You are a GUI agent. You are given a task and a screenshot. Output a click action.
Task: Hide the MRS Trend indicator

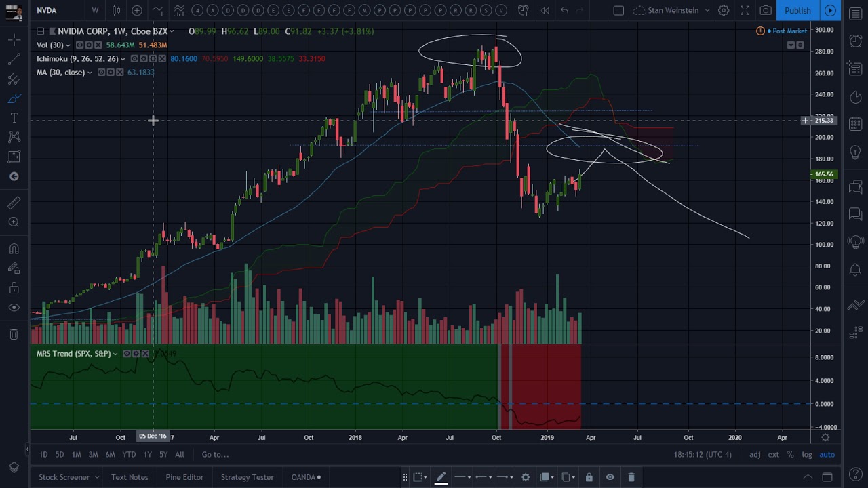127,353
